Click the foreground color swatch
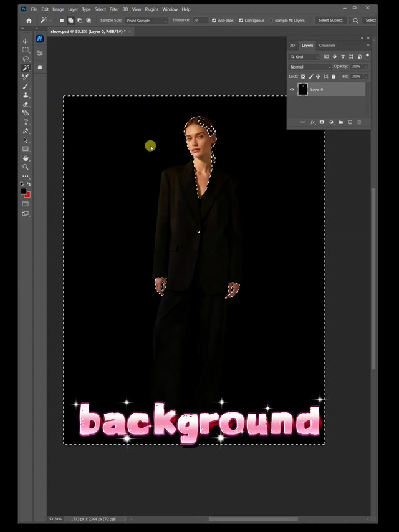The image size is (399, 532). [24, 191]
